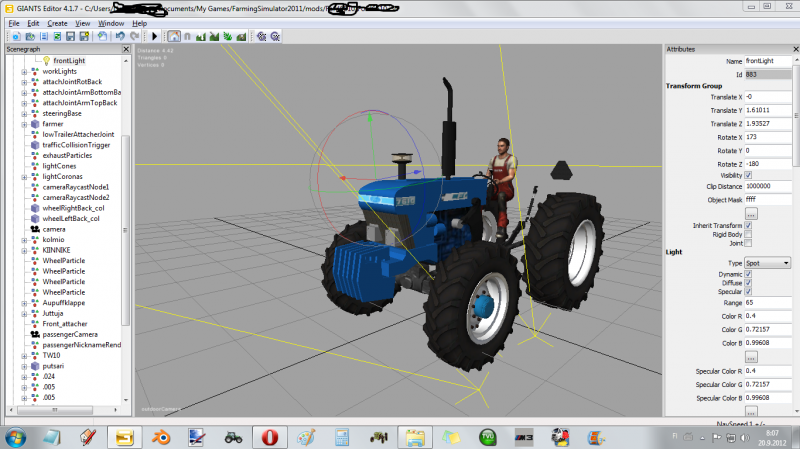Viewport: 800px width, 449px height.
Task: Toggle the Diffuse light checkbox
Action: (748, 283)
